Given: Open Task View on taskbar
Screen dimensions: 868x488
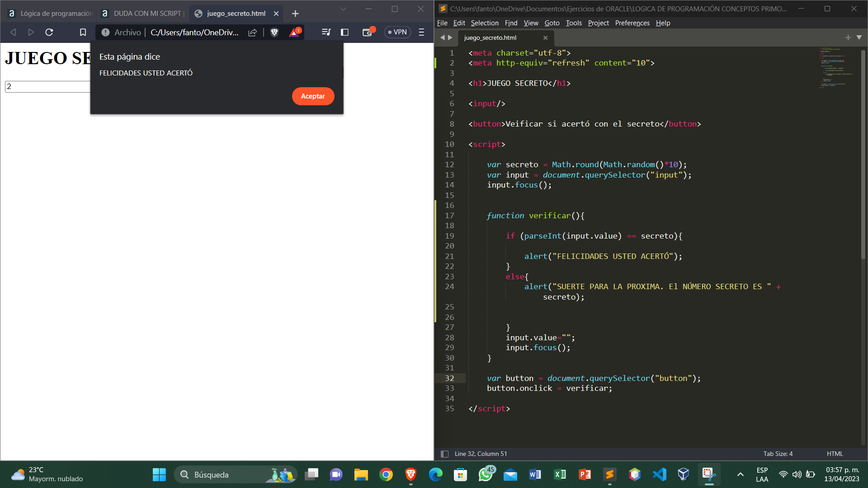Looking at the screenshot, I should (311, 474).
